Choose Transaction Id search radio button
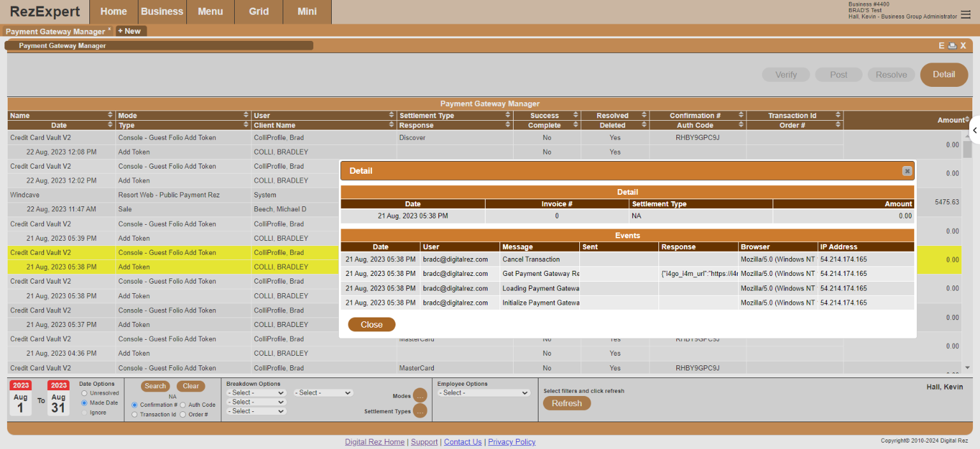The image size is (980, 449). [135, 415]
